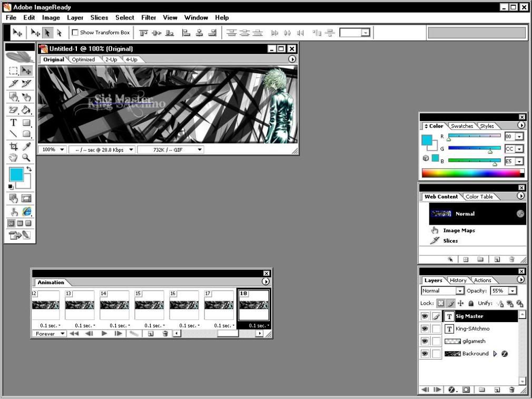Viewport: 532px width, 399px height.
Task: Click the foreground color swatch in toolbox
Action: [16, 174]
